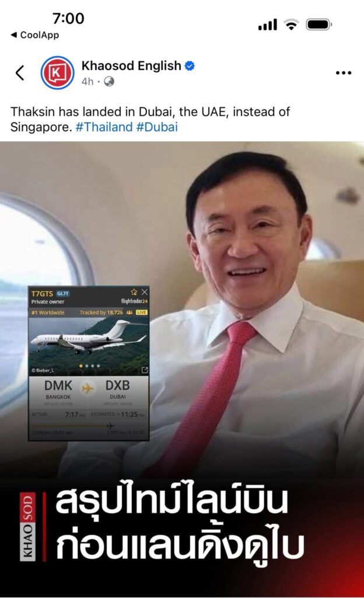Viewport: 364px width, 598px height.
Task: Close the flightradar24 panel X
Action: pyautogui.click(x=145, y=292)
